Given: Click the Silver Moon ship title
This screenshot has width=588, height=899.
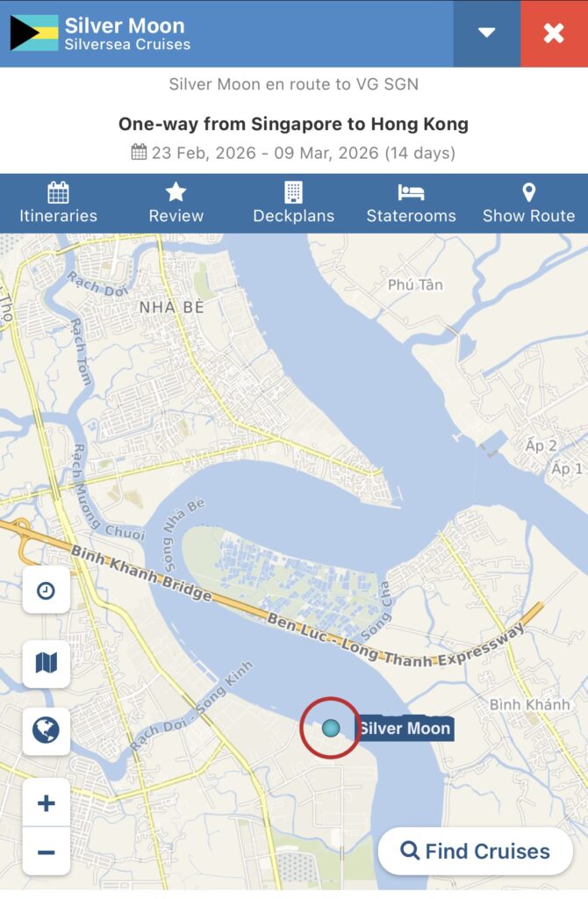Looking at the screenshot, I should [x=125, y=25].
